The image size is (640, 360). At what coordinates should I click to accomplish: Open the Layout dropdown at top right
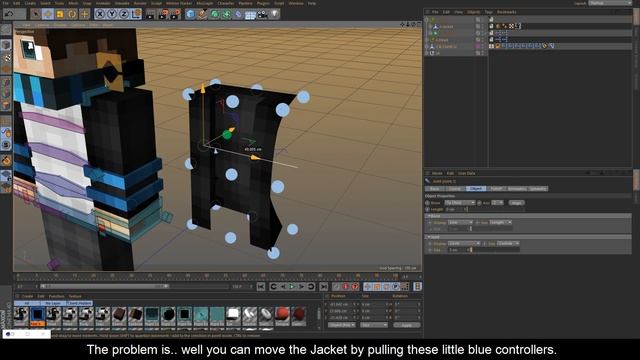click(x=610, y=3)
